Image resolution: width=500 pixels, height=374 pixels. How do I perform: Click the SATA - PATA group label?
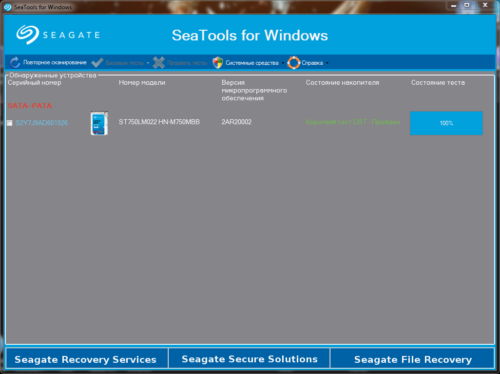pyautogui.click(x=30, y=106)
